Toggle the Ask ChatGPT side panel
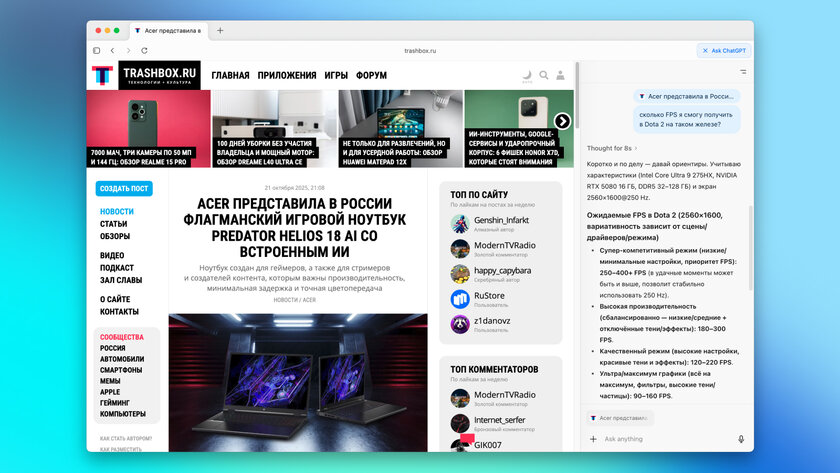840x473 pixels. pyautogui.click(x=723, y=50)
